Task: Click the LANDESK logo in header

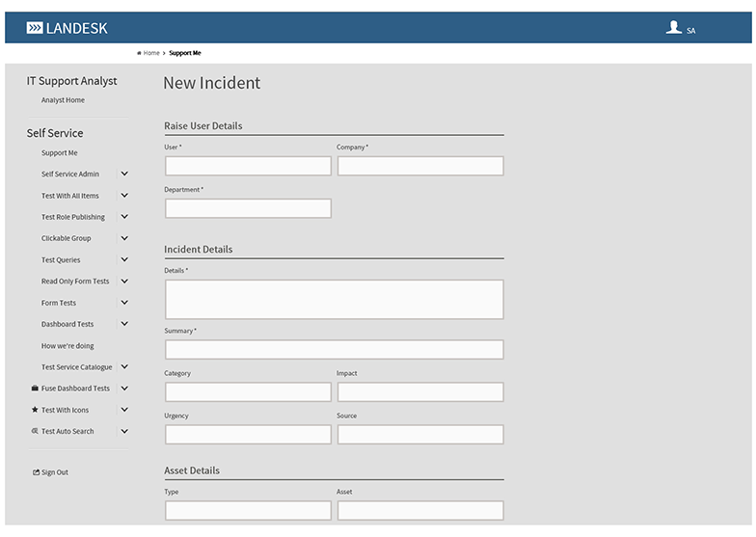Action: click(65, 28)
